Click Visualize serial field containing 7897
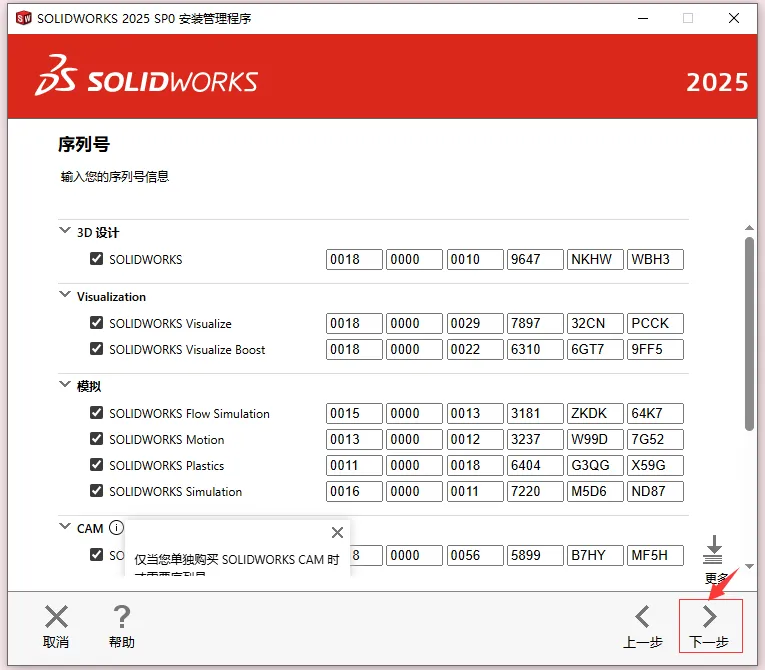 tap(535, 323)
